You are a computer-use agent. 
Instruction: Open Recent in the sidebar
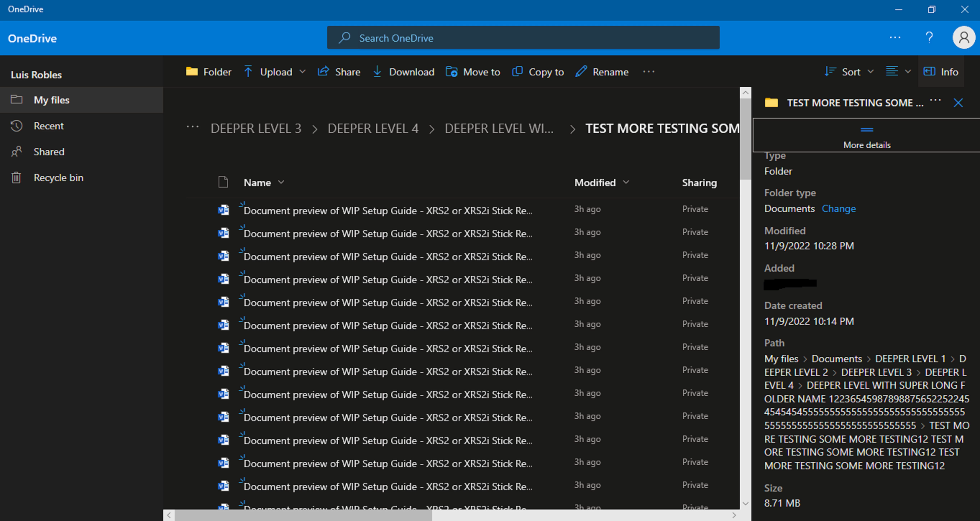[x=48, y=126]
